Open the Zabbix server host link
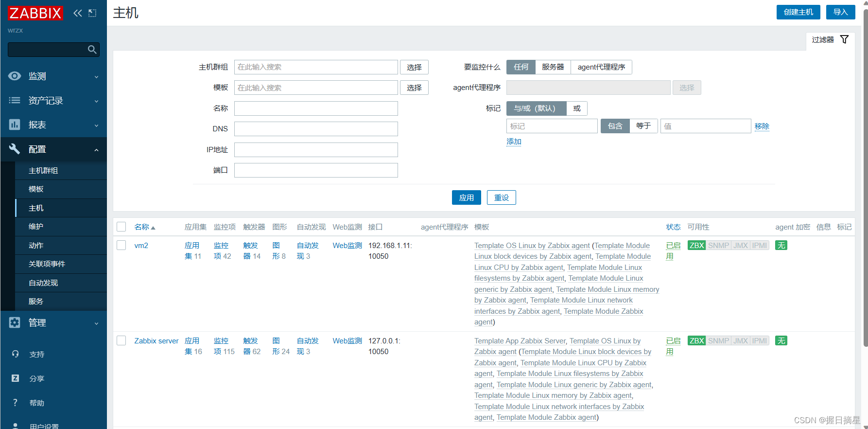868x429 pixels. click(x=156, y=341)
